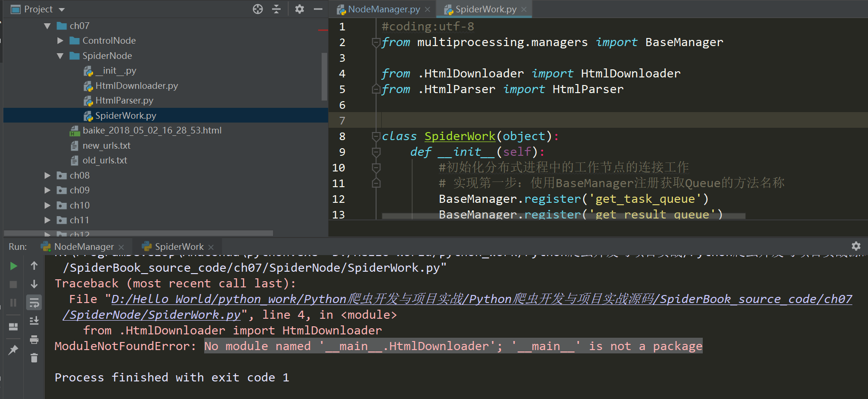This screenshot has height=399, width=868.
Task: Collapse the ch07 folder
Action: pos(47,26)
